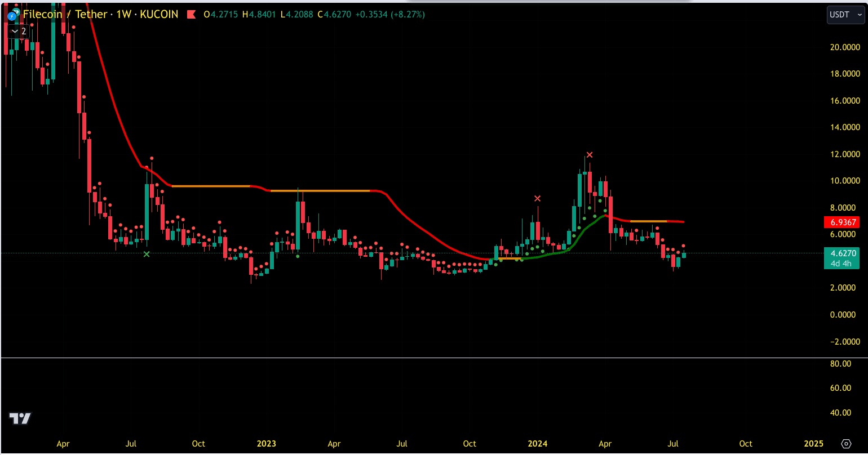The width and height of the screenshot is (868, 455).
Task: Expand the collapsed indicators legend showing 2
Action: (x=18, y=32)
